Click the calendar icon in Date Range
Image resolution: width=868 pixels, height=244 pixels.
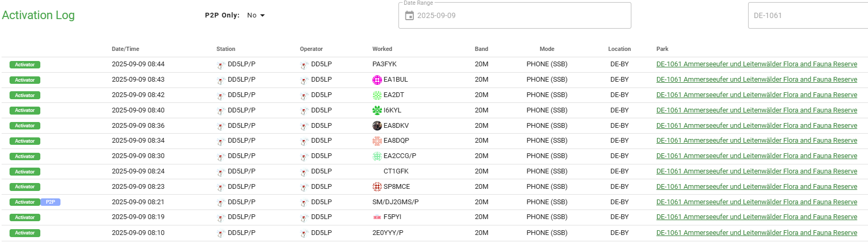coord(409,15)
